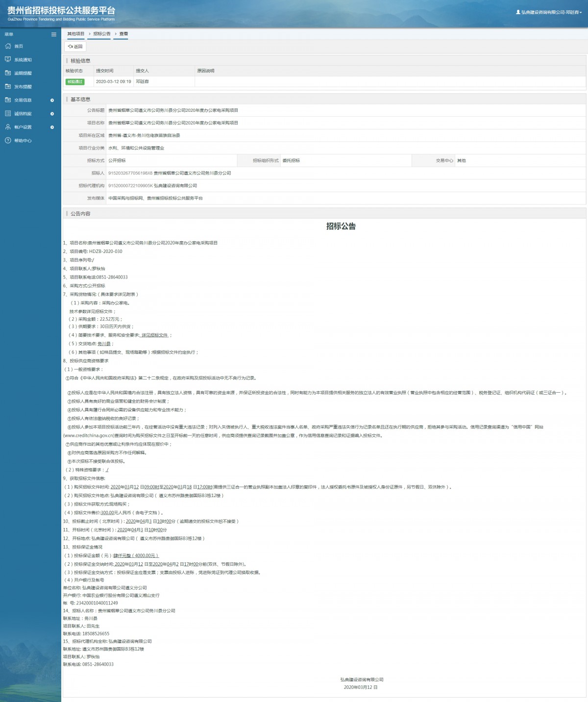This screenshot has width=588, height=702.
Task: Click the platform title 贵州省招标投标公共服务平台
Action: click(61, 10)
